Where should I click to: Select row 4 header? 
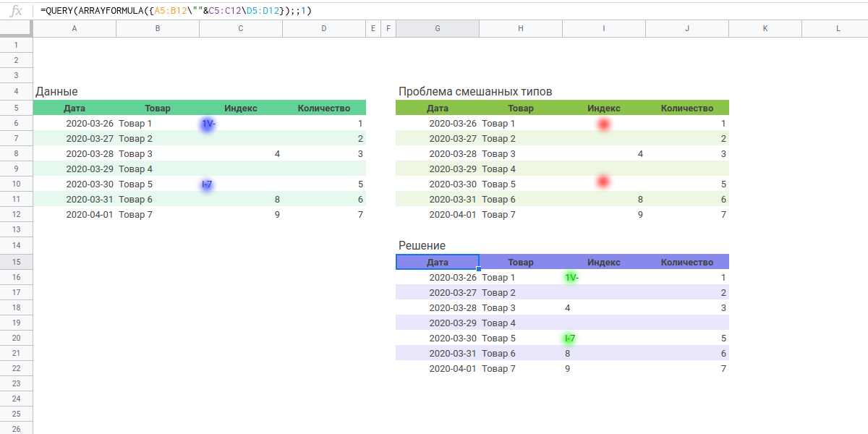(16, 91)
